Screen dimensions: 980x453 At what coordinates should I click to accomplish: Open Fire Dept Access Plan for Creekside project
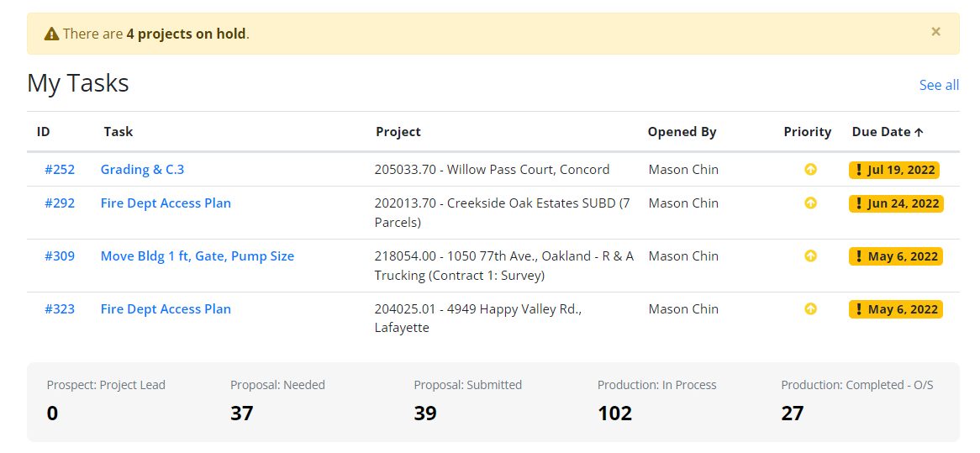[x=166, y=203]
